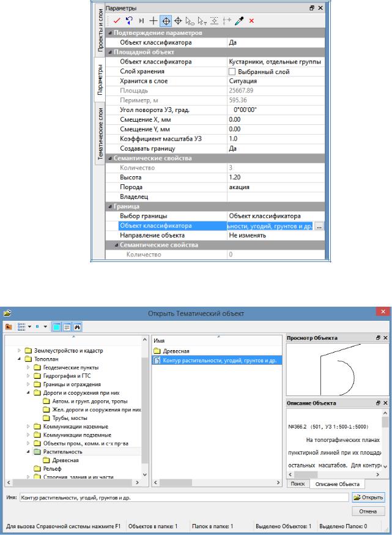Select Коммуникации подземные folder in tree
Image resolution: width=392 pixels, height=535 pixels.
coord(77,435)
